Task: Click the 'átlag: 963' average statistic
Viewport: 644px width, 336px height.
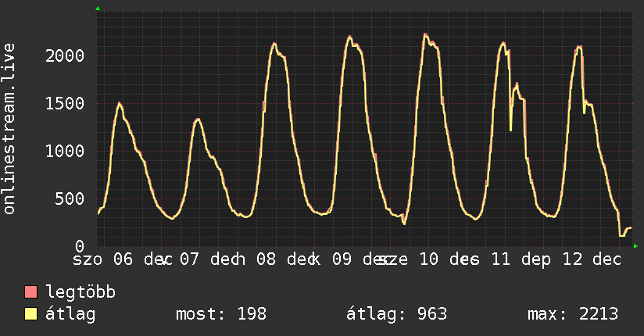Action: 396,314
